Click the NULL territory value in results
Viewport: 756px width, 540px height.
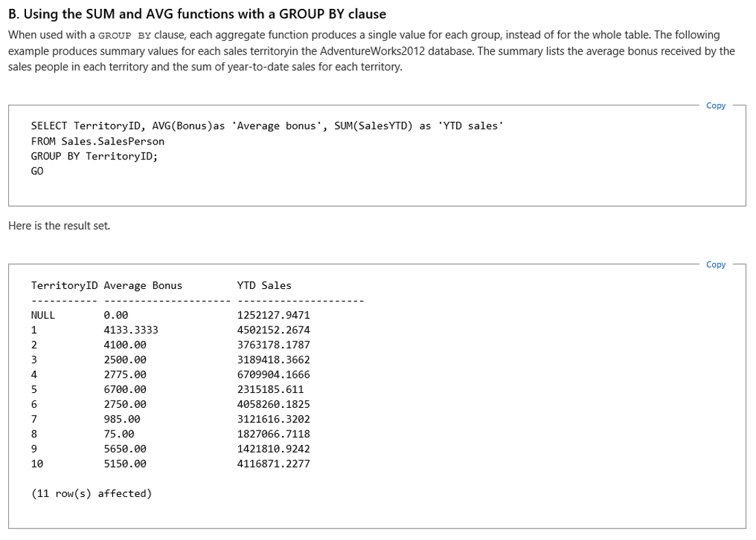(x=43, y=315)
